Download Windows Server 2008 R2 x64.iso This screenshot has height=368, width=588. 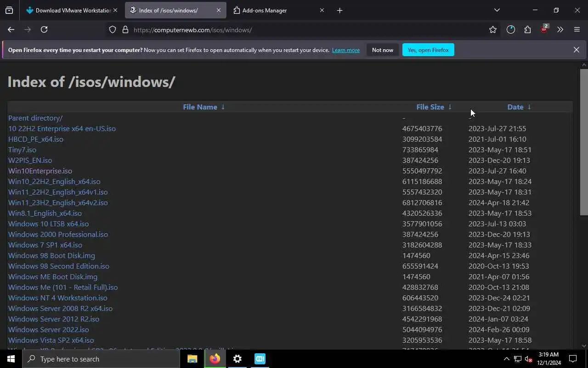tap(60, 308)
